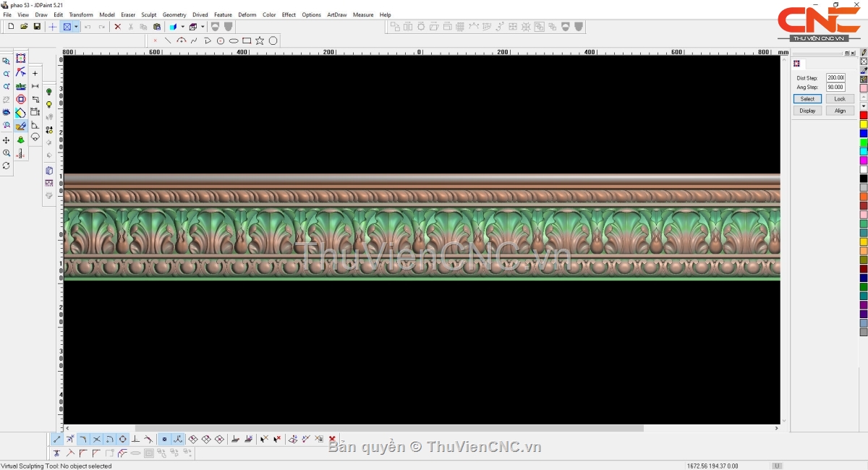This screenshot has height=470, width=868.
Task: Click the Save file icon
Action: click(37, 27)
